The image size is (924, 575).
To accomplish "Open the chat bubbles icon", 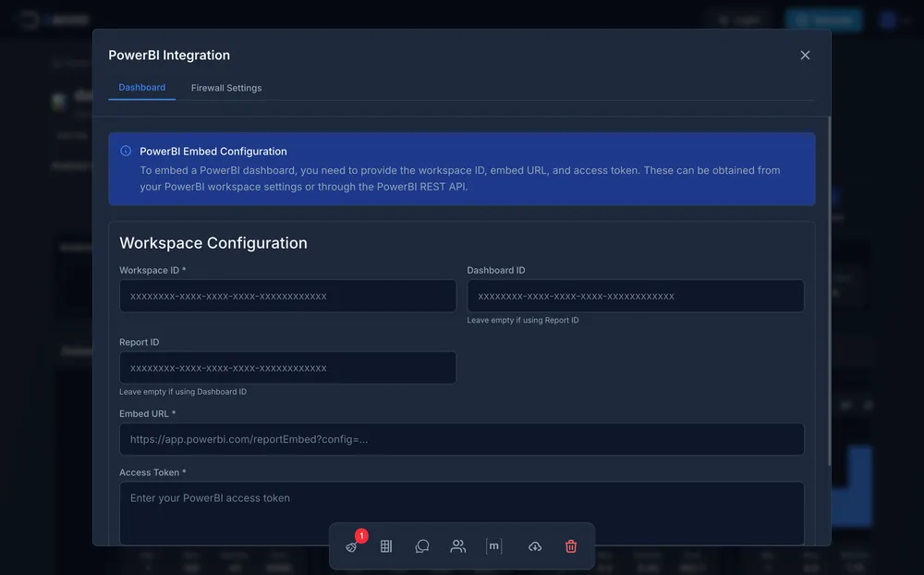I will (422, 546).
